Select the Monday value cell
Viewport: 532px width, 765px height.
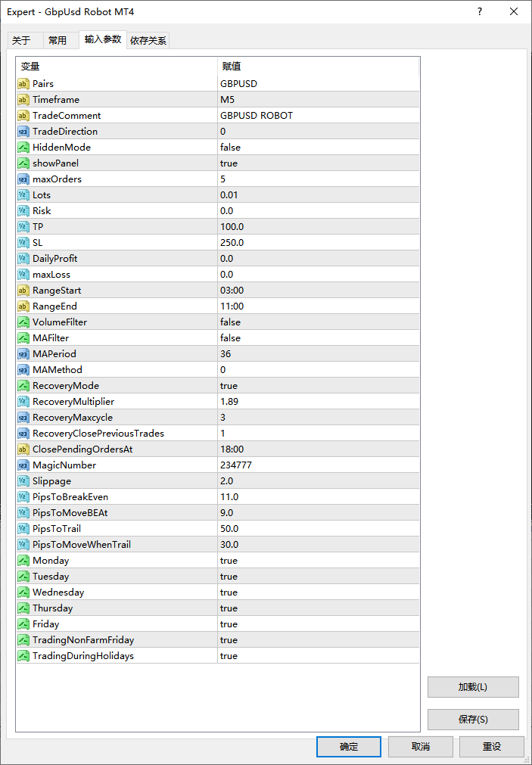(x=318, y=560)
